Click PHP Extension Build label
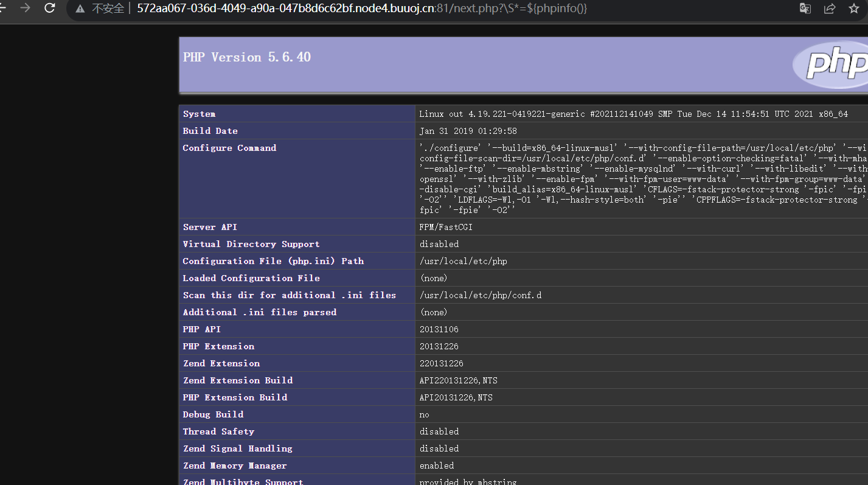 tap(235, 397)
